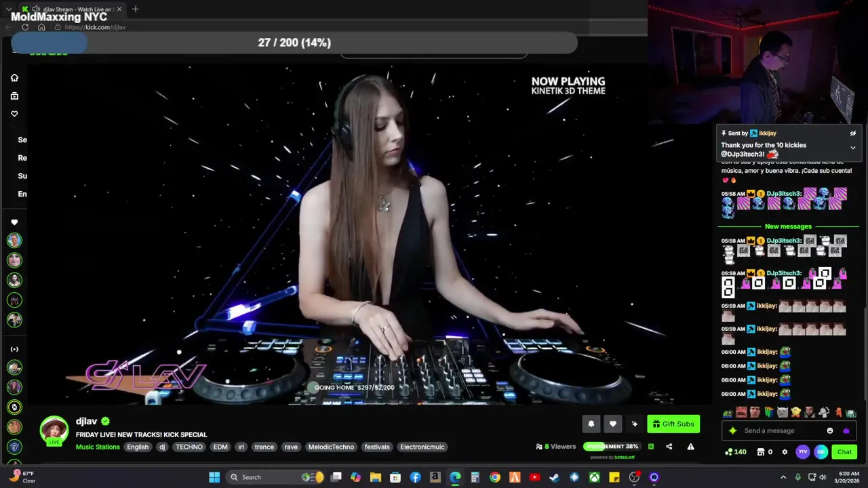Click the purple gift icon in the message box
868x488 pixels.
[x=846, y=430]
